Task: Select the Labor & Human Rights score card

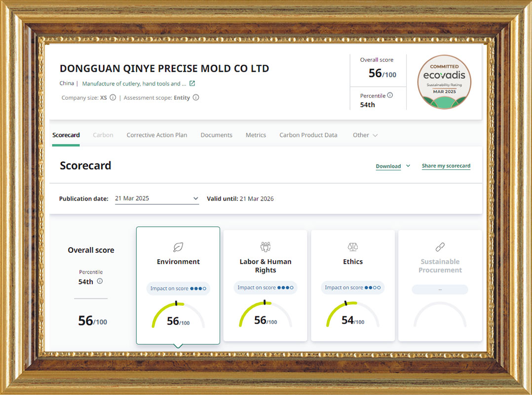Action: click(266, 285)
